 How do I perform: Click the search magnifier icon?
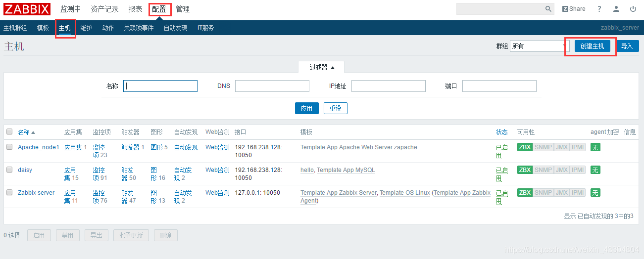(x=548, y=9)
